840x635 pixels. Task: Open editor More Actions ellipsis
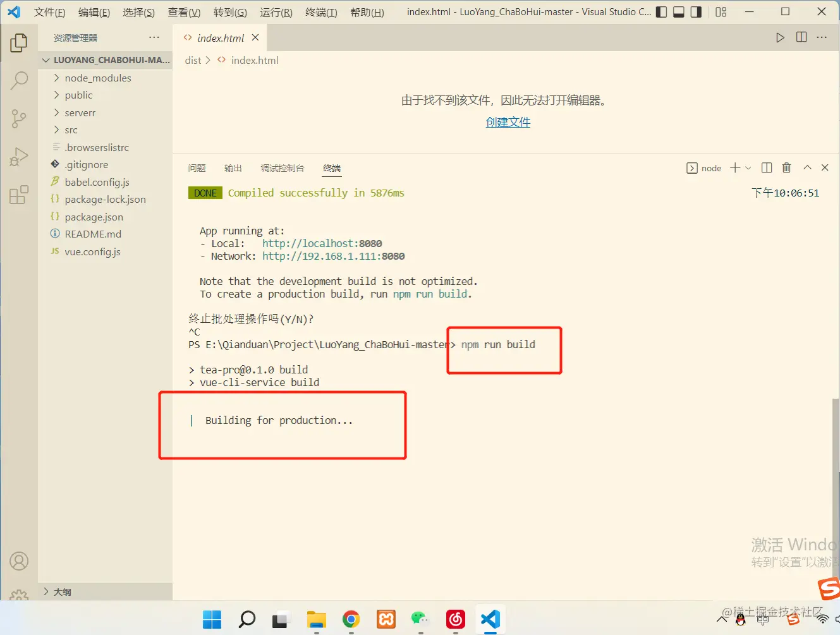[x=822, y=37]
